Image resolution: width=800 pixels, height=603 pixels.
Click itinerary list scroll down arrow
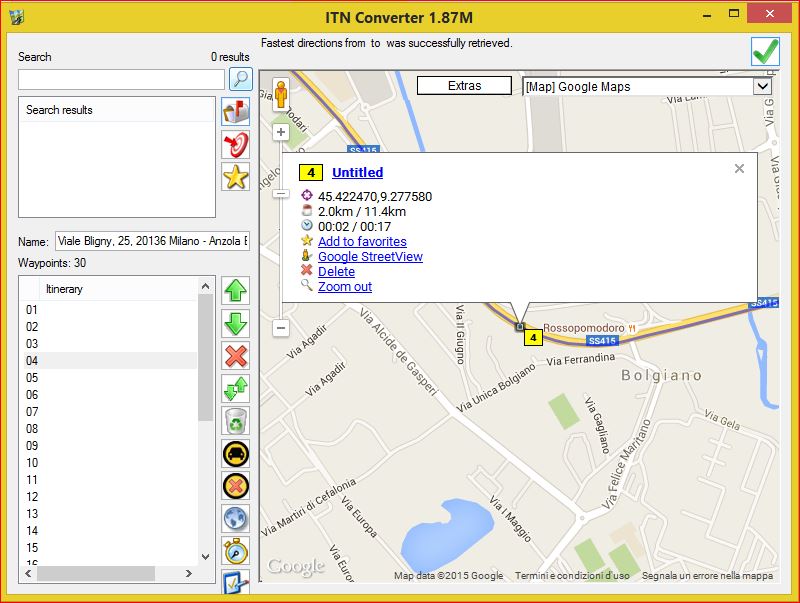(x=206, y=557)
